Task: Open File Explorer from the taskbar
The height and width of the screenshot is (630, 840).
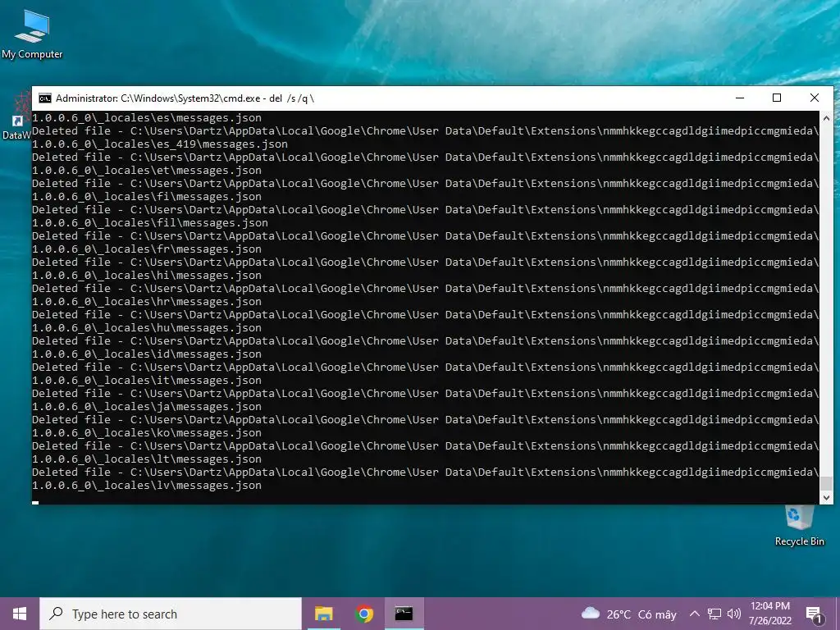Action: click(323, 614)
